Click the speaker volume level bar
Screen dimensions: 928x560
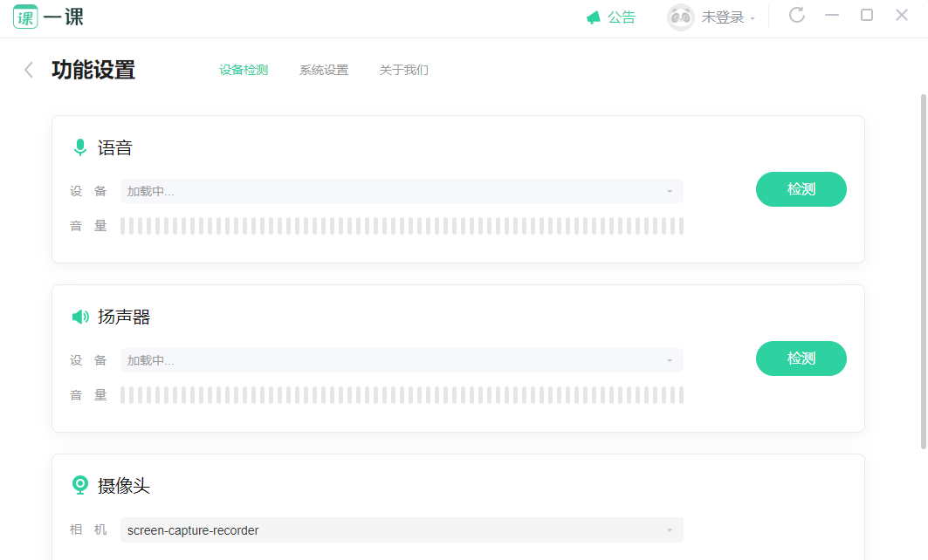click(x=402, y=395)
